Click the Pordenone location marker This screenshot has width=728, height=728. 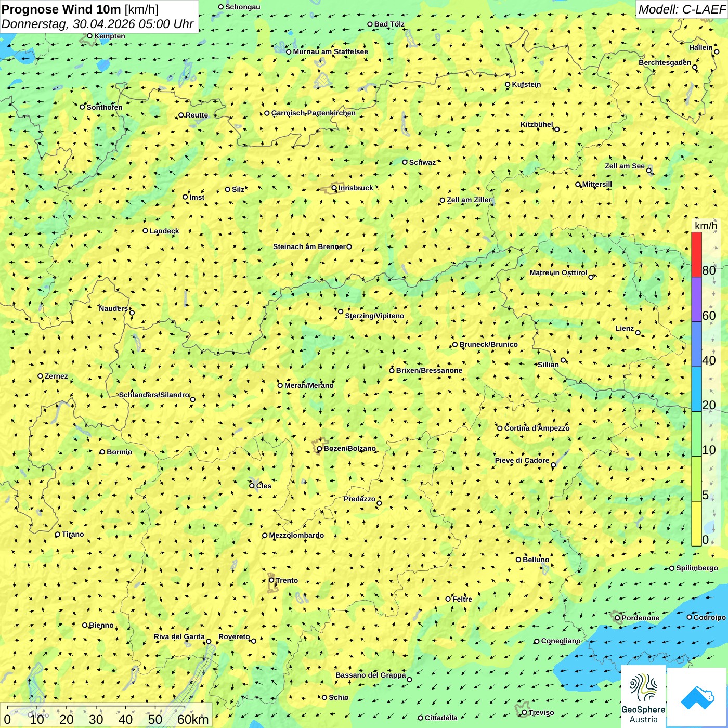617,618
